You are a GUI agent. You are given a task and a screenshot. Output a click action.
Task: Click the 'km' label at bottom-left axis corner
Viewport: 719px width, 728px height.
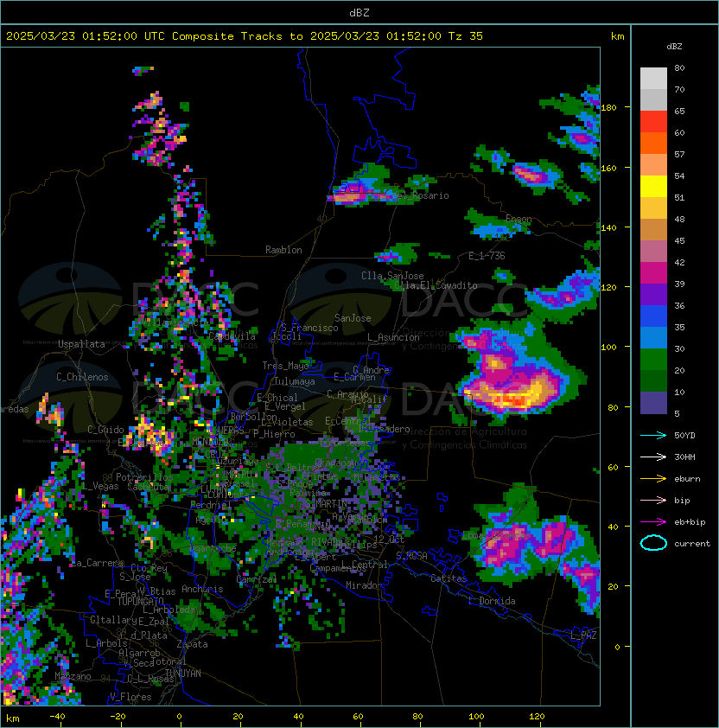[x=13, y=718]
